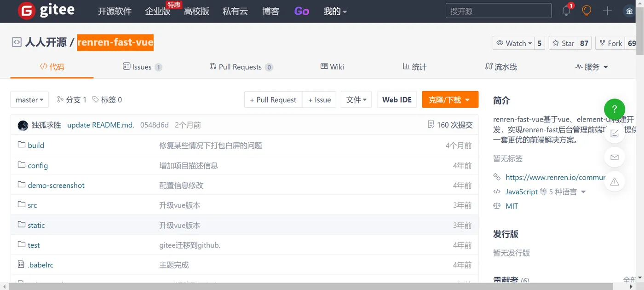Open the notifications bell icon
Screen dimensions: 644x290
[x=566, y=11]
